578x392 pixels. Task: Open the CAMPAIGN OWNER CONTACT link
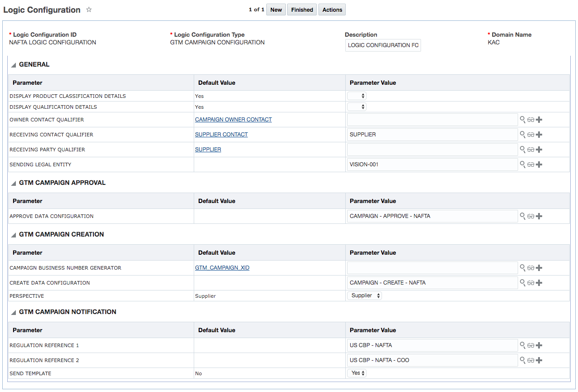[233, 120]
